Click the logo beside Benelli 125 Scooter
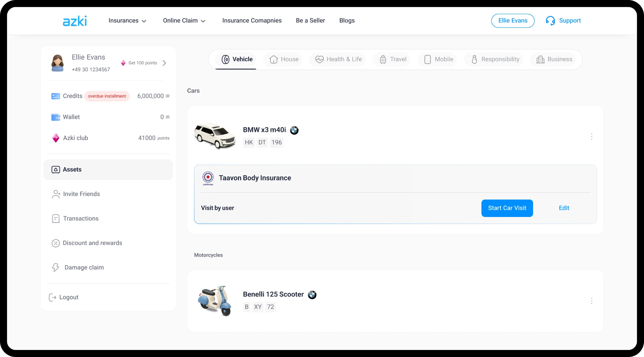This screenshot has width=644, height=357. click(x=312, y=295)
